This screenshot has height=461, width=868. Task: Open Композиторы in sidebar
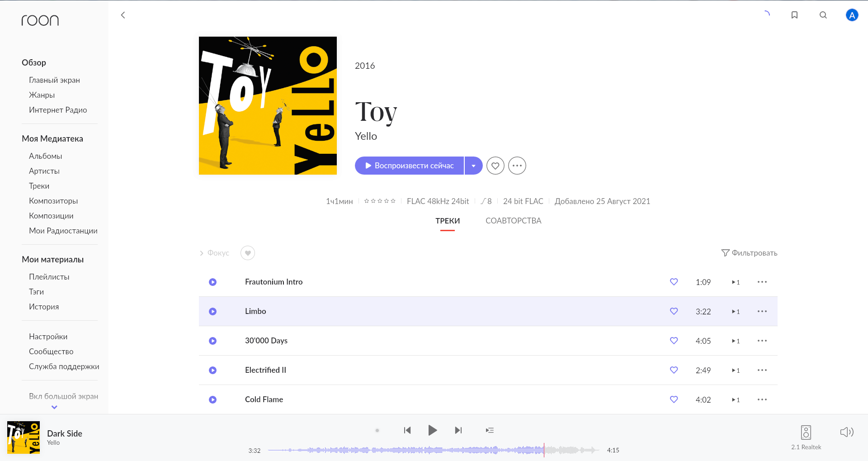tap(53, 201)
